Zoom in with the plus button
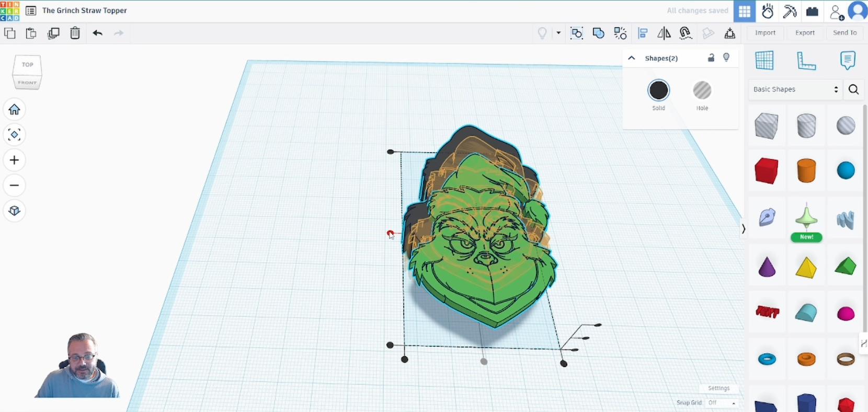The image size is (868, 412). 14,160
